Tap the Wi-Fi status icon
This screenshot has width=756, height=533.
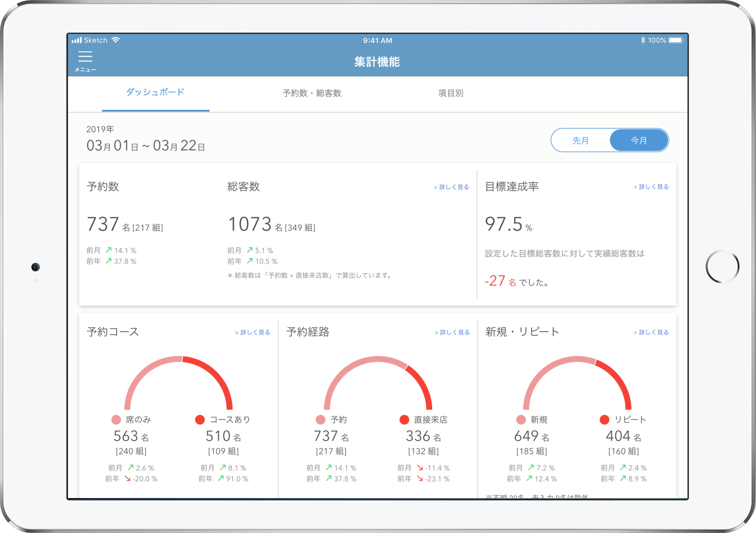pyautogui.click(x=116, y=40)
